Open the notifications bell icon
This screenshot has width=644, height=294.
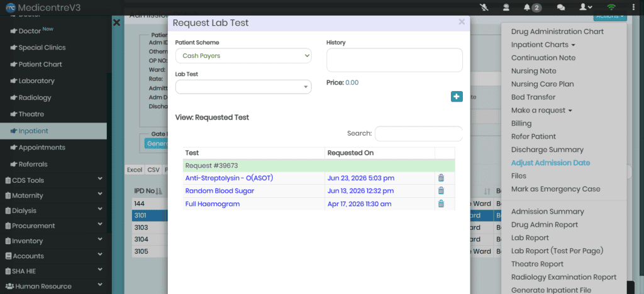[527, 8]
